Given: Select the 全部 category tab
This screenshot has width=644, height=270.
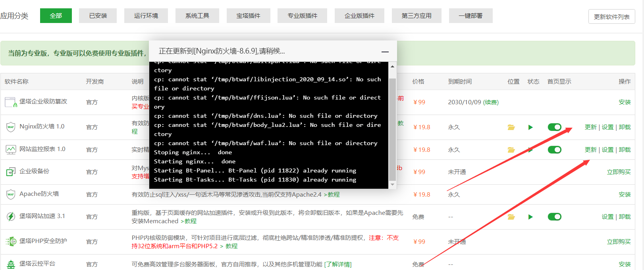Looking at the screenshot, I should click(56, 15).
